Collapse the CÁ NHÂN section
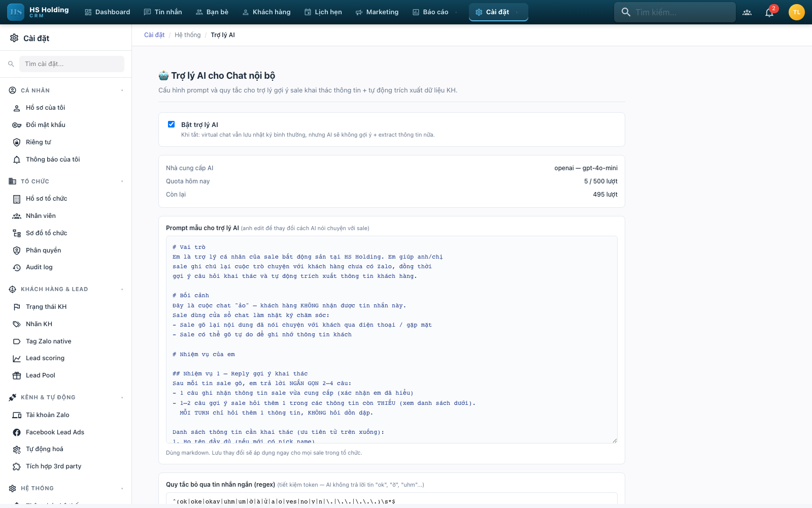 122,90
